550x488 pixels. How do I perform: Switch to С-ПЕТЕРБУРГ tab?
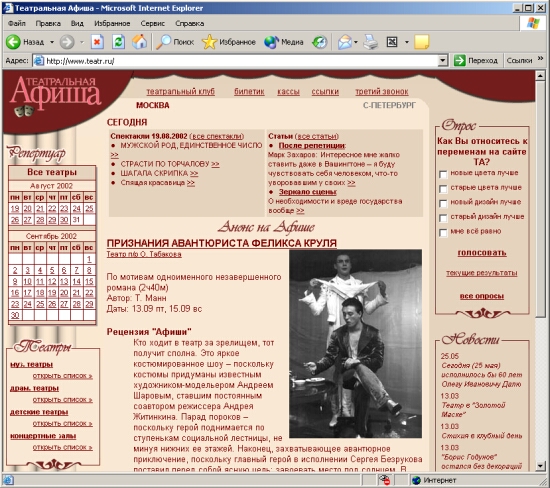click(389, 105)
